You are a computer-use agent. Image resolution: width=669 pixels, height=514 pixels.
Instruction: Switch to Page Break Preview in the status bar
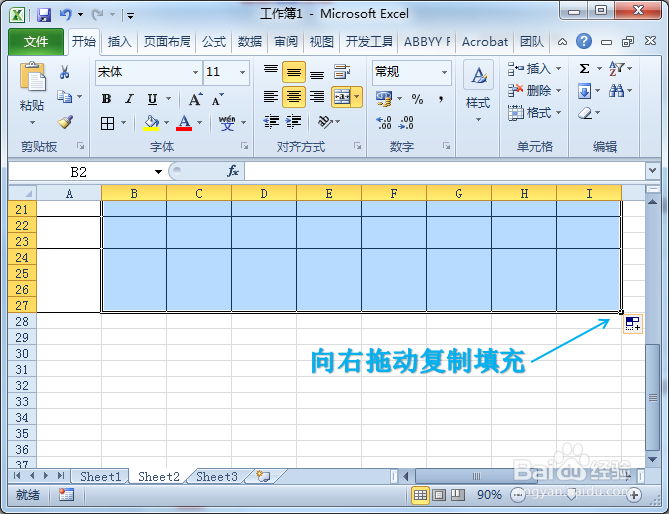(458, 495)
